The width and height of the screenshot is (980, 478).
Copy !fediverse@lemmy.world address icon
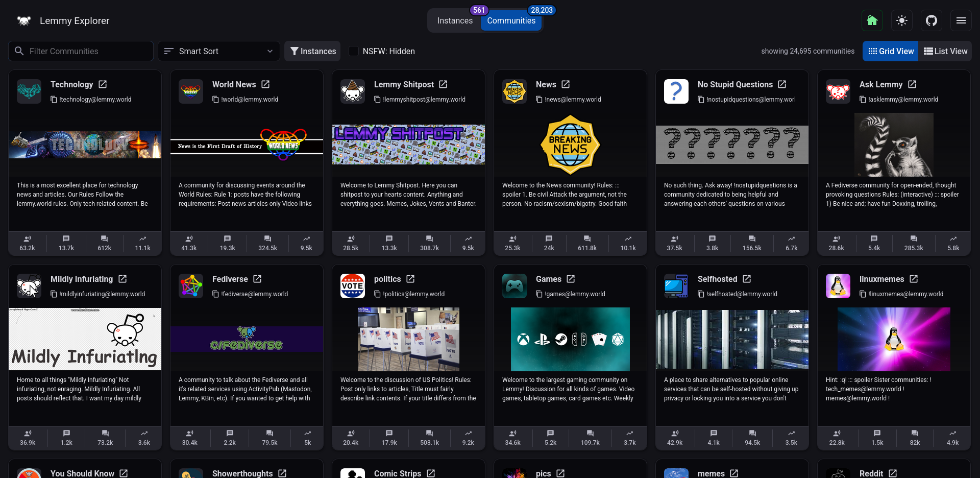point(215,294)
